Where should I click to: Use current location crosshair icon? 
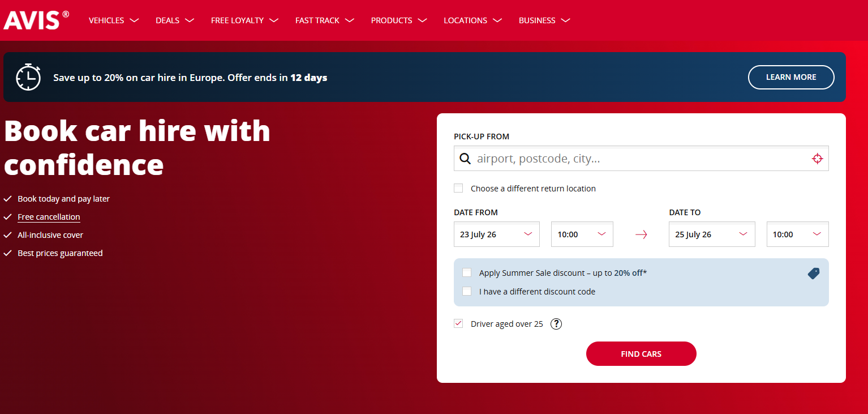[817, 159]
